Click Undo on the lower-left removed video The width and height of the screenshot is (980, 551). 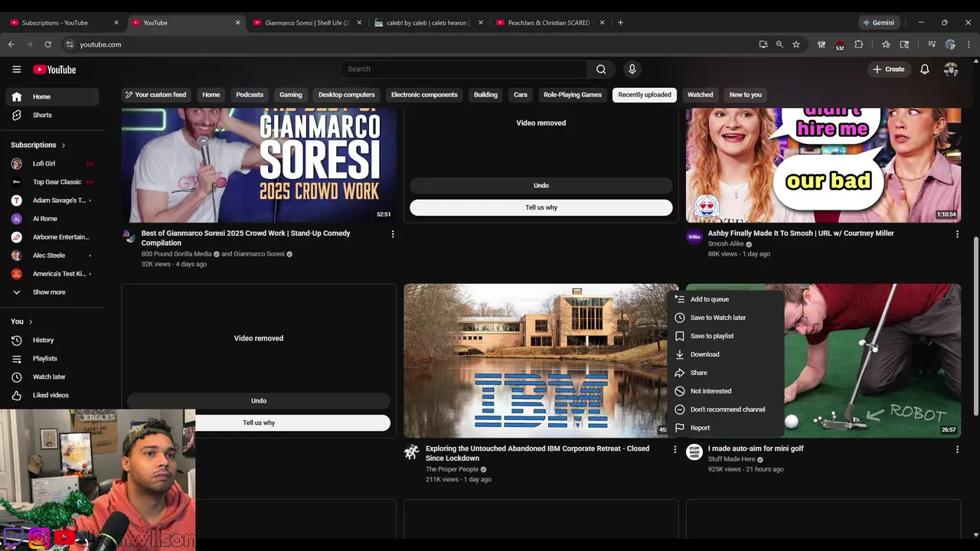(x=259, y=400)
